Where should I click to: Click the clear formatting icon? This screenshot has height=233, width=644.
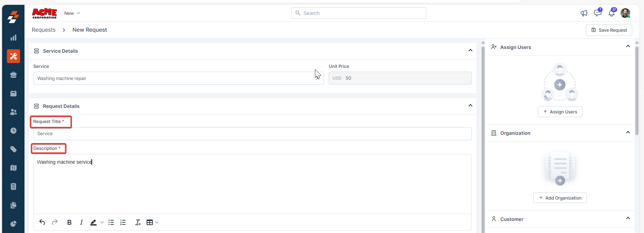click(138, 222)
